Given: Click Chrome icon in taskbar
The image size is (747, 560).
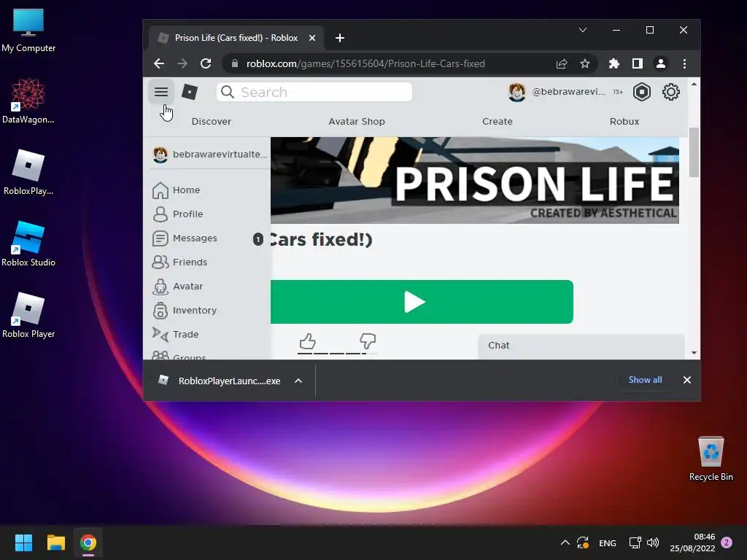Looking at the screenshot, I should click(x=88, y=542).
